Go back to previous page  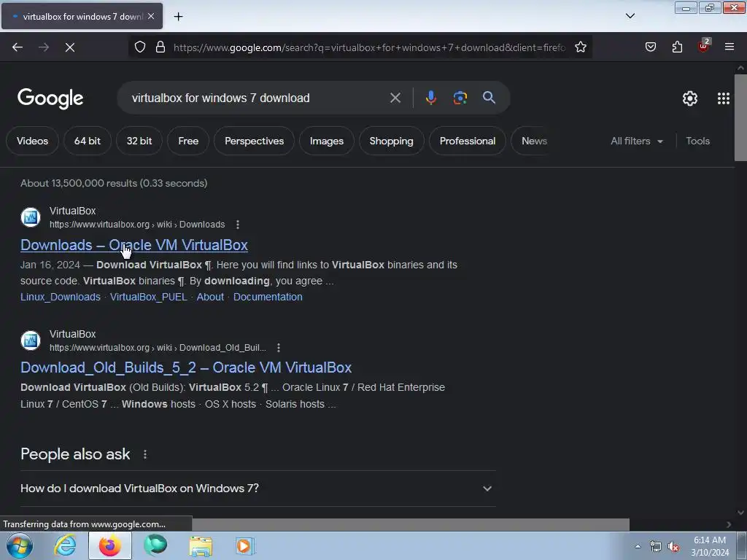[18, 47]
